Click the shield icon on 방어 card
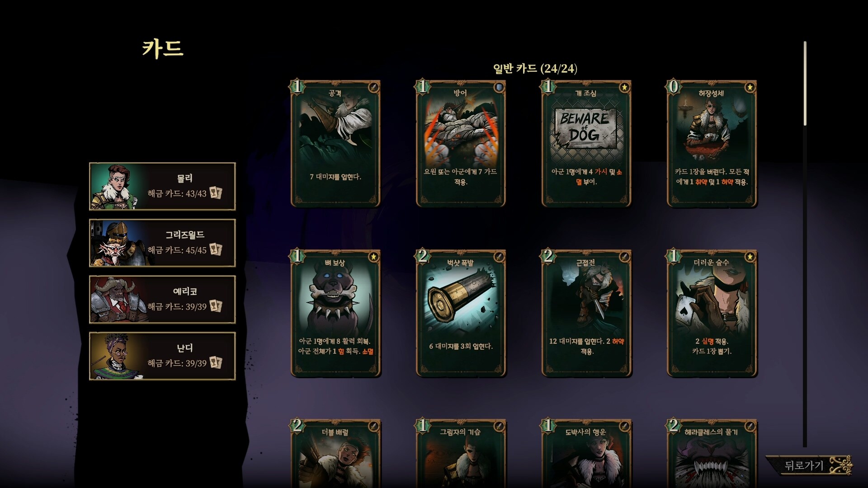 point(499,87)
